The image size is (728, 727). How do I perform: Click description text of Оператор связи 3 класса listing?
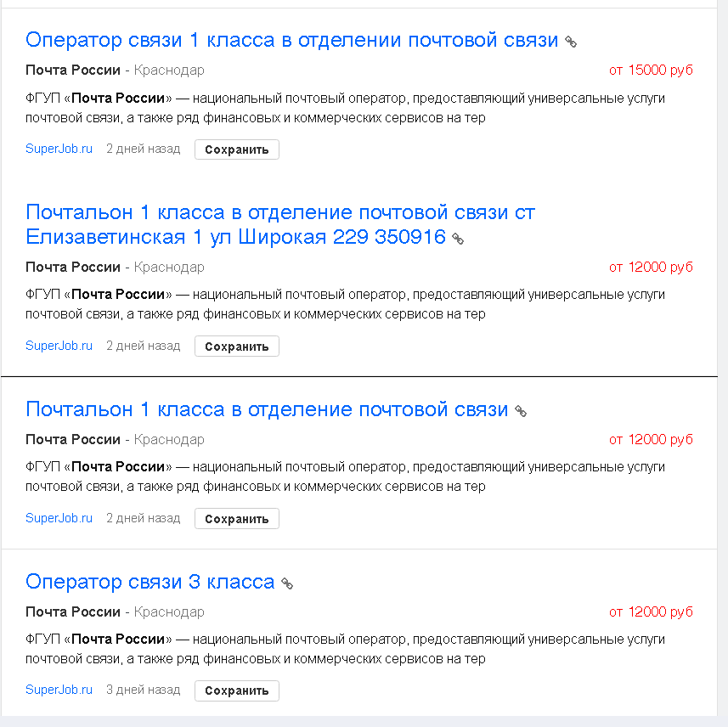(x=345, y=649)
